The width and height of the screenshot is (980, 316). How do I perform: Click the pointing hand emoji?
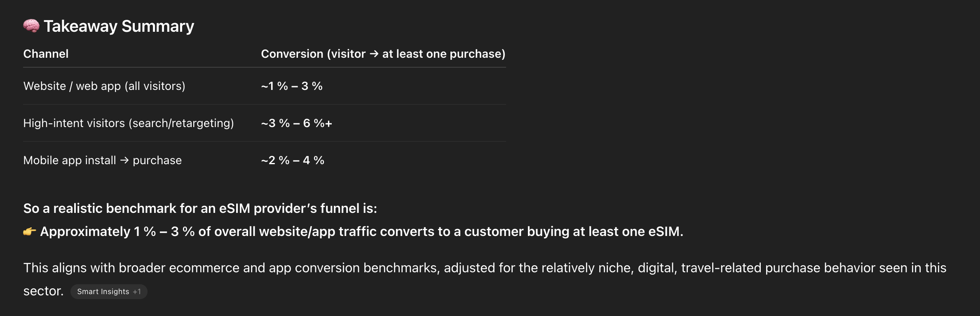[30, 232]
